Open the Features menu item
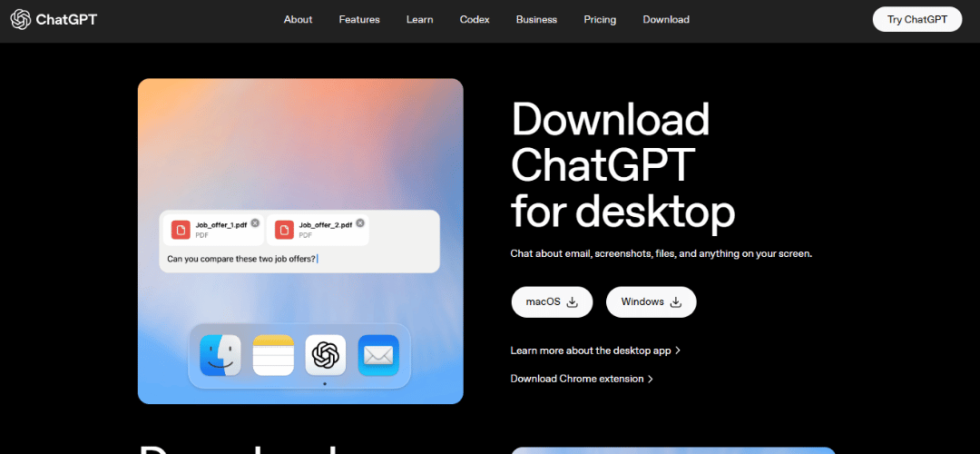Viewport: 980px width, 454px height. 359,19
